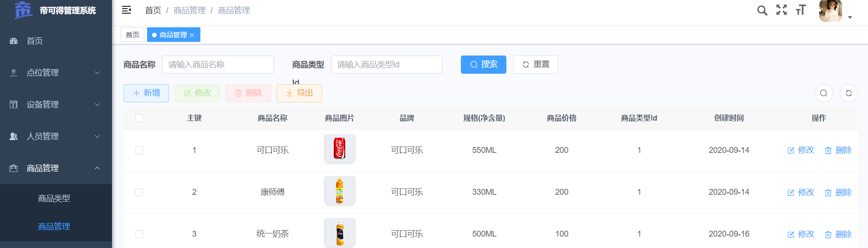Open the 可口可乐 product image thumbnail

coord(340,148)
